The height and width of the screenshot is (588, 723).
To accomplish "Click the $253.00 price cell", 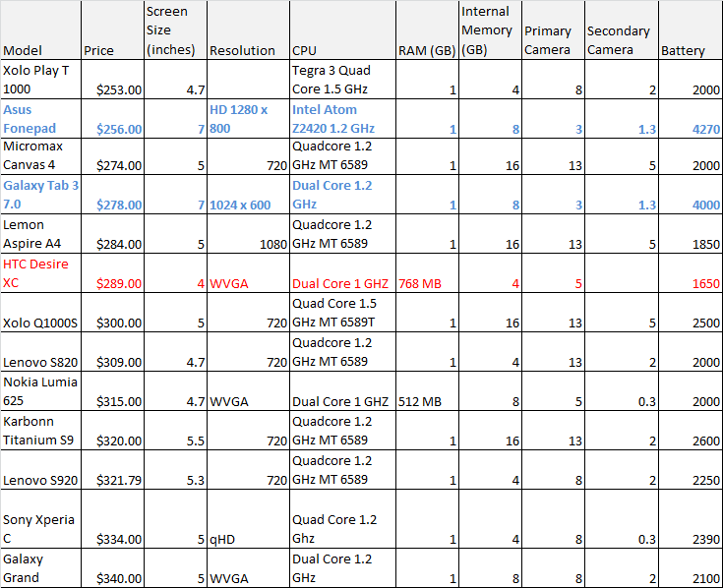I will click(x=112, y=80).
